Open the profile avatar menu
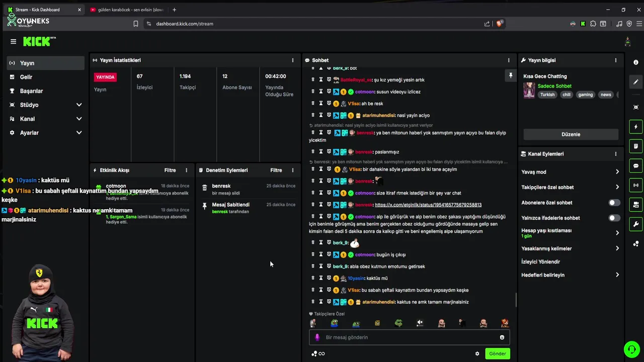This screenshot has width=644, height=362. (x=627, y=42)
